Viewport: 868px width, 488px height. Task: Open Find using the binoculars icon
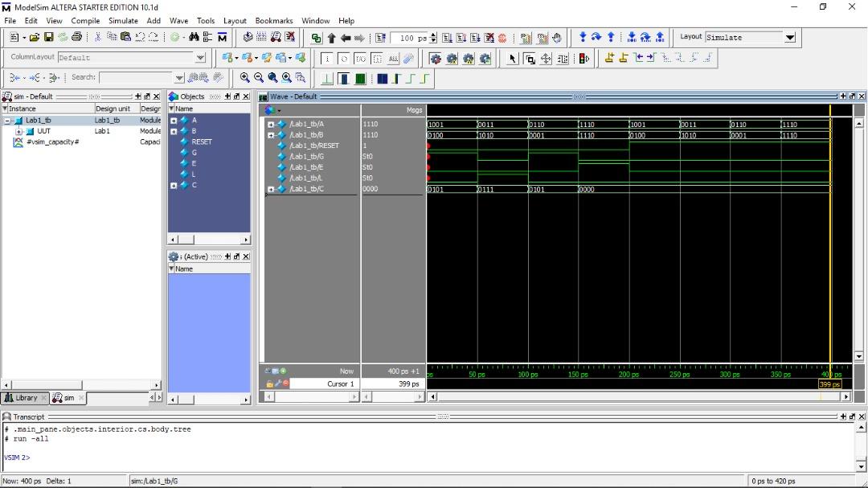193,37
